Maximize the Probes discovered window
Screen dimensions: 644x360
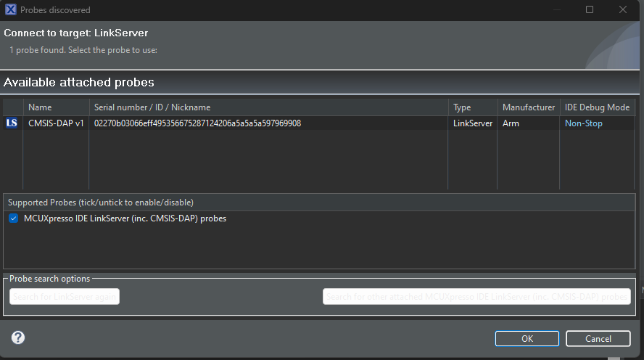[590, 9]
